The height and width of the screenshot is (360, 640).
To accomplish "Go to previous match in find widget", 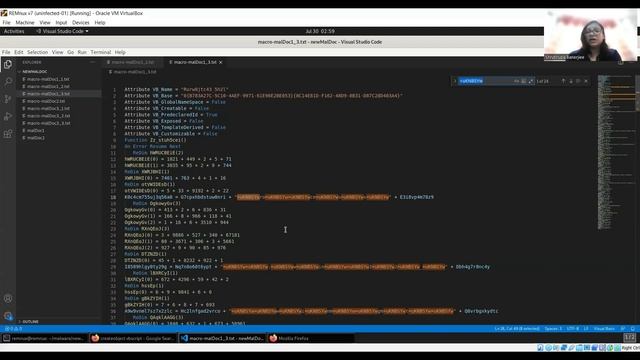I will click(x=563, y=81).
